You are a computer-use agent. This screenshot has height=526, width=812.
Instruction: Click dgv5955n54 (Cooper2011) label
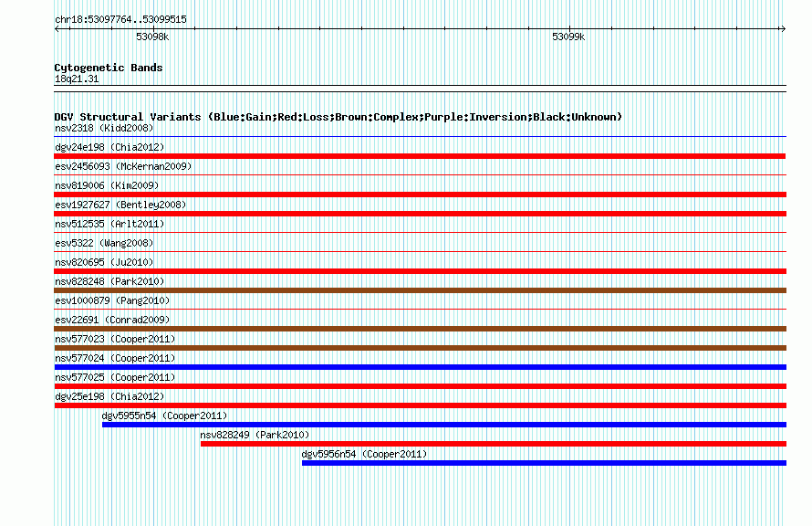164,416
